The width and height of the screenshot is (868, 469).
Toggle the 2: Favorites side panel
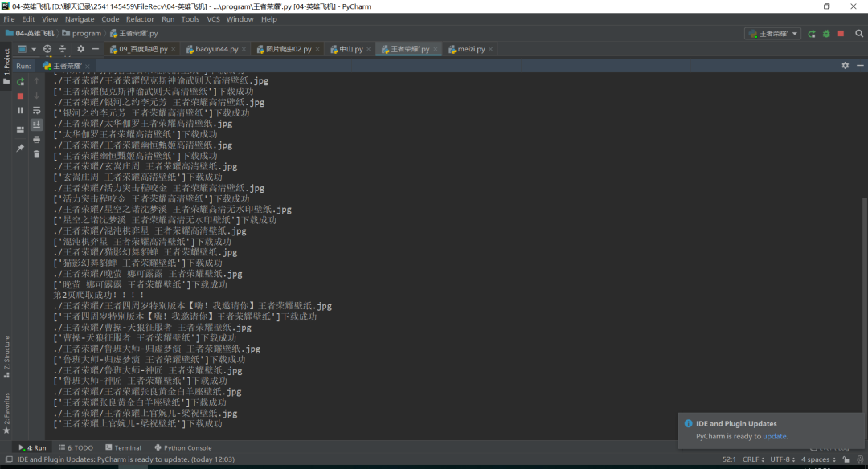[6, 413]
